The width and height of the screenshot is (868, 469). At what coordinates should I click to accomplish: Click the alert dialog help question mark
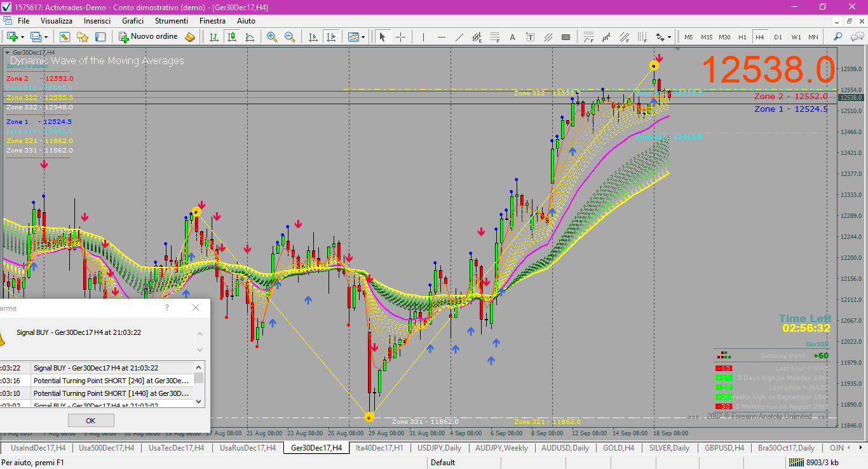(167, 308)
